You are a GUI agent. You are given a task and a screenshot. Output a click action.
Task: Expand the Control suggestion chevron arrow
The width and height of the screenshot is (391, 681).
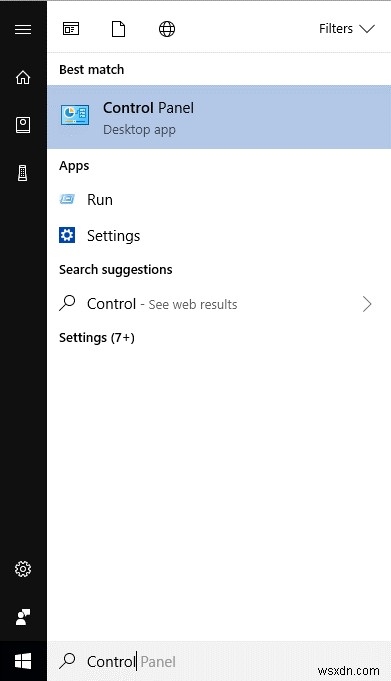click(x=367, y=304)
